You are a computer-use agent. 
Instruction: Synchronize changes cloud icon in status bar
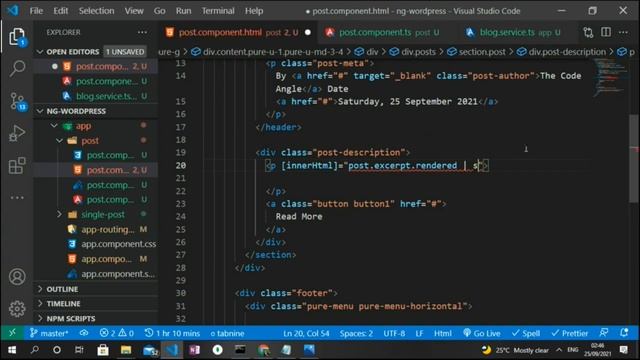[84, 333]
